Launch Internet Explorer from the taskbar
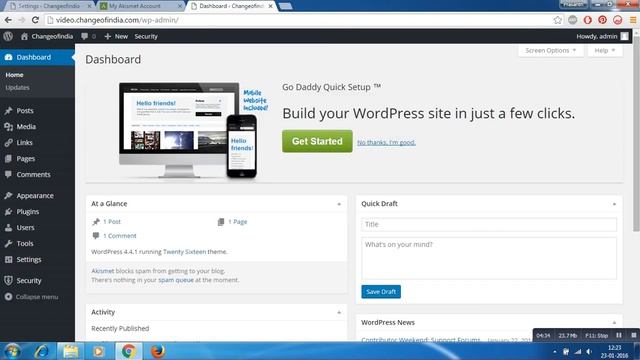This screenshot has height=360, width=640. coord(41,351)
